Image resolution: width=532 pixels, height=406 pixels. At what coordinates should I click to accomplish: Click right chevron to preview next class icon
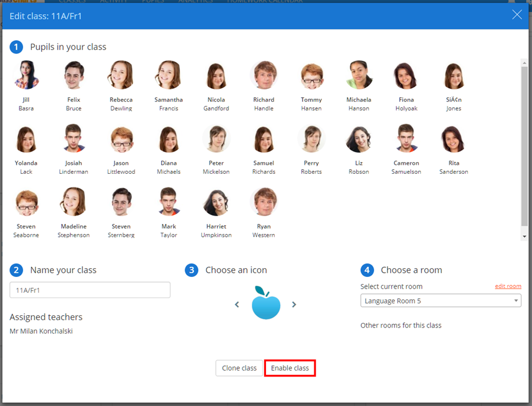coord(294,304)
